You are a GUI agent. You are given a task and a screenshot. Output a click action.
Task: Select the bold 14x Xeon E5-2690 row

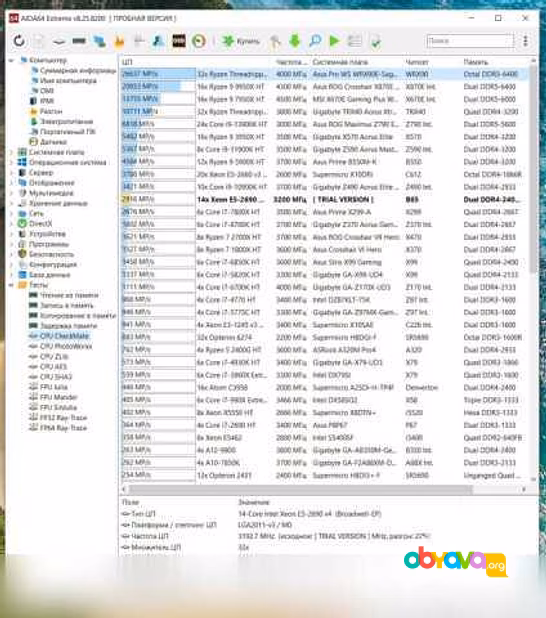[323, 199]
